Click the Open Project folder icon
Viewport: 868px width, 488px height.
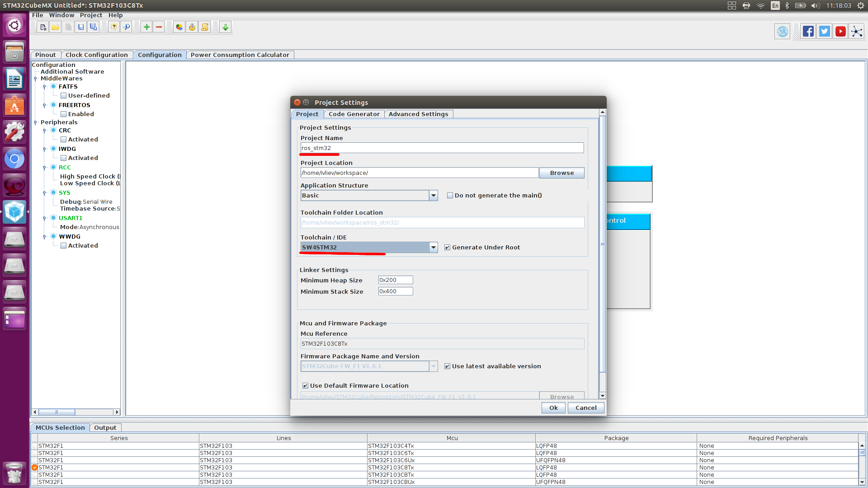click(x=56, y=28)
